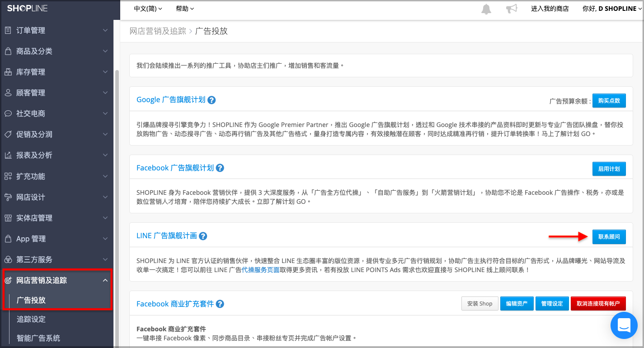Expand 促销及分润 using its chevron
The height and width of the screenshot is (348, 644).
[105, 134]
